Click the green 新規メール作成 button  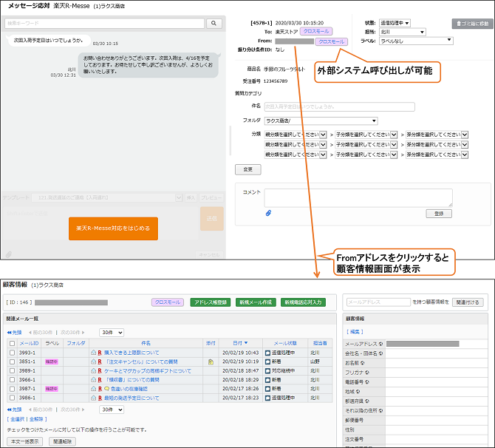256,302
